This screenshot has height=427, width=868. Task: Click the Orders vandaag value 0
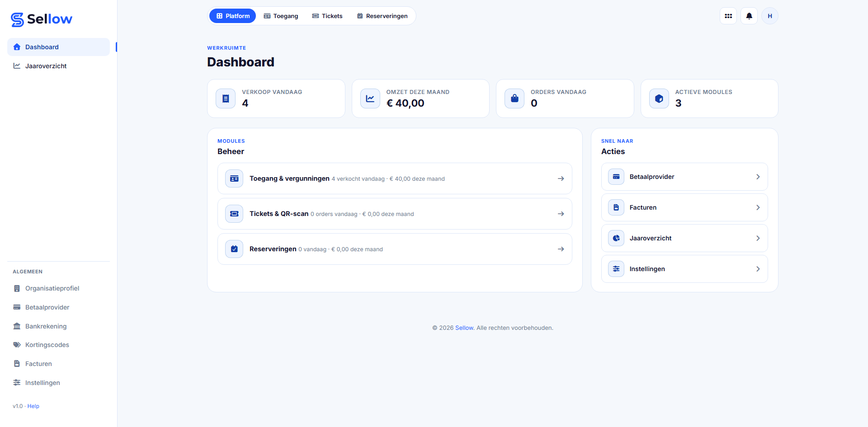(x=534, y=103)
